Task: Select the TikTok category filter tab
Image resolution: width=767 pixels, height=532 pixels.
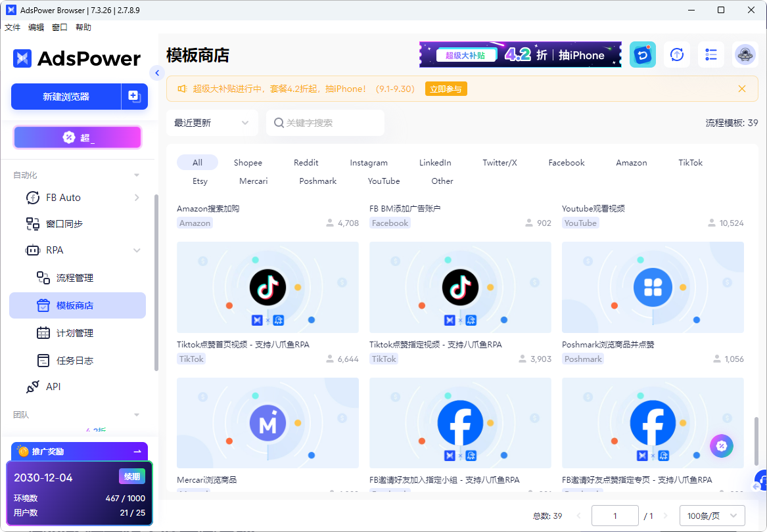Action: pyautogui.click(x=690, y=163)
